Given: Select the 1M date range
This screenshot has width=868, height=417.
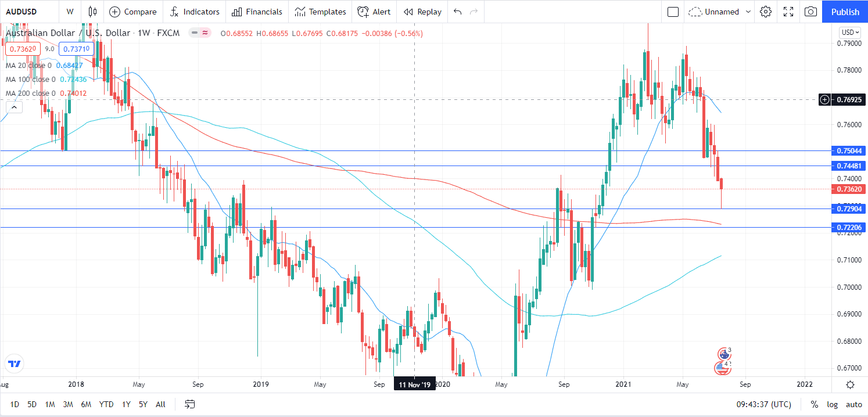Looking at the screenshot, I should (x=50, y=404).
